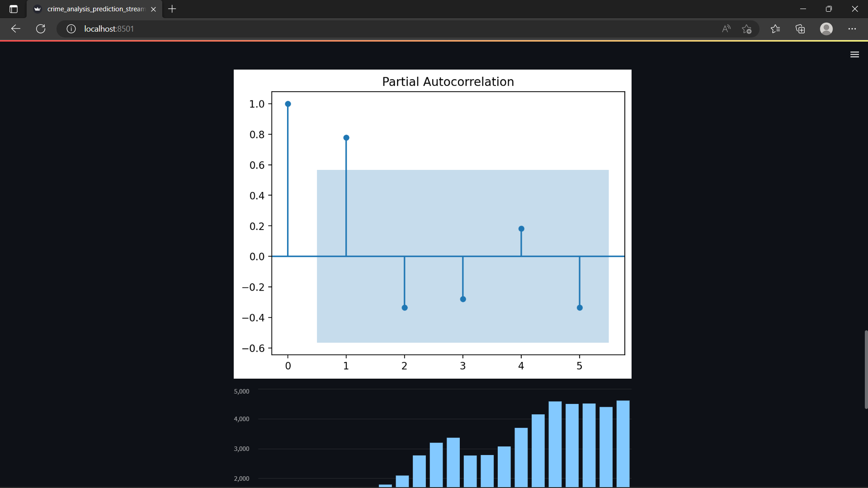Select the crime_analysis_prediction_stream tab

click(x=90, y=9)
